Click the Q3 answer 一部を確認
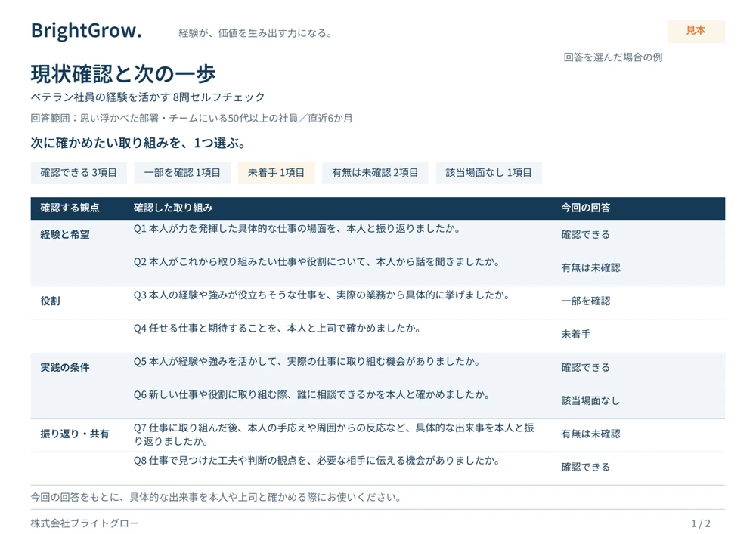 coord(586,301)
